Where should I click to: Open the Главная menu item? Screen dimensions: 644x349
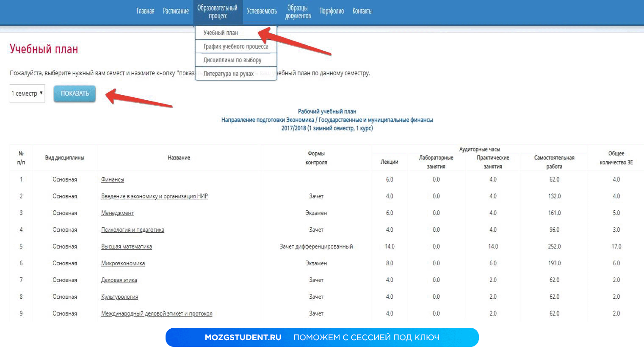click(x=145, y=11)
